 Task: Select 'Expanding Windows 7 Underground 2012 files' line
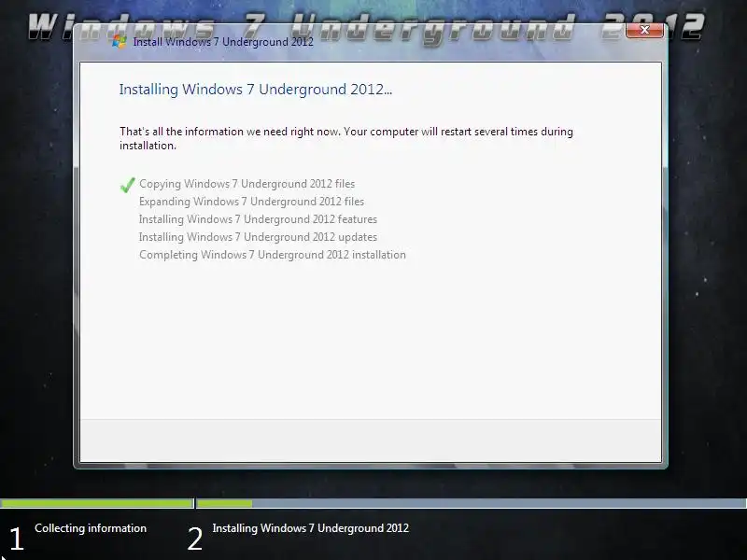pyautogui.click(x=251, y=202)
